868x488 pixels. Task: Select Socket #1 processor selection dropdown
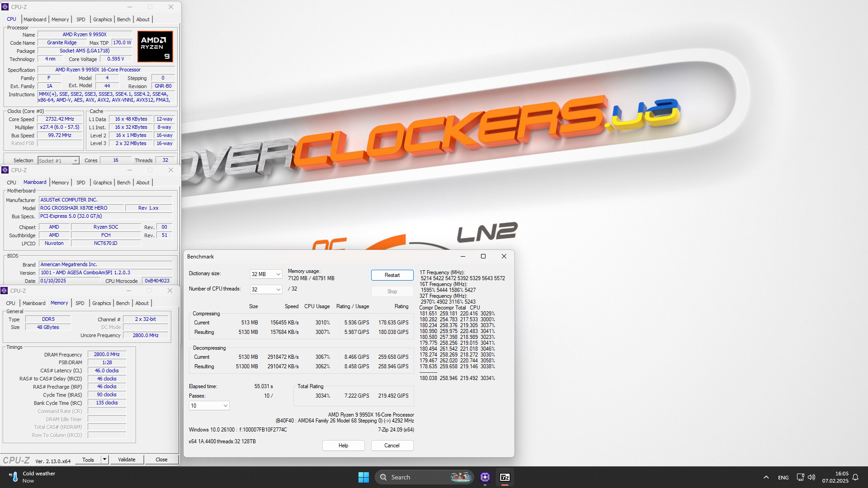tap(57, 160)
